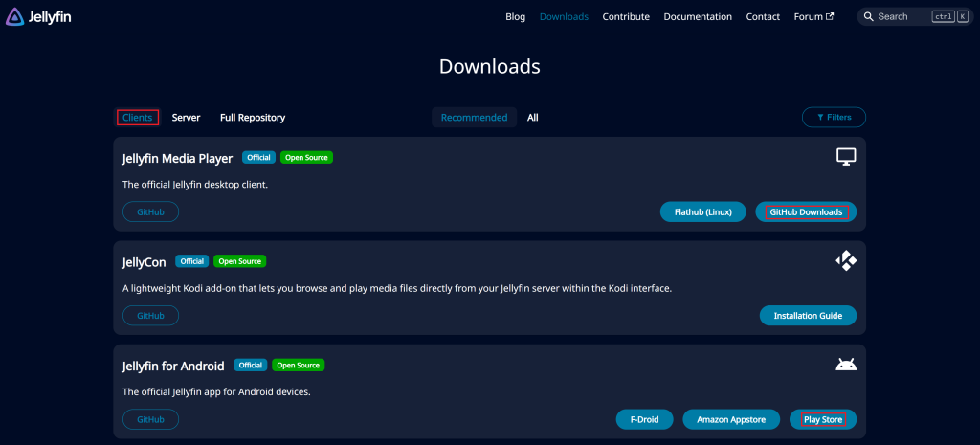The width and height of the screenshot is (980, 445).
Task: Open GitHub for JellyCon
Action: (x=150, y=316)
